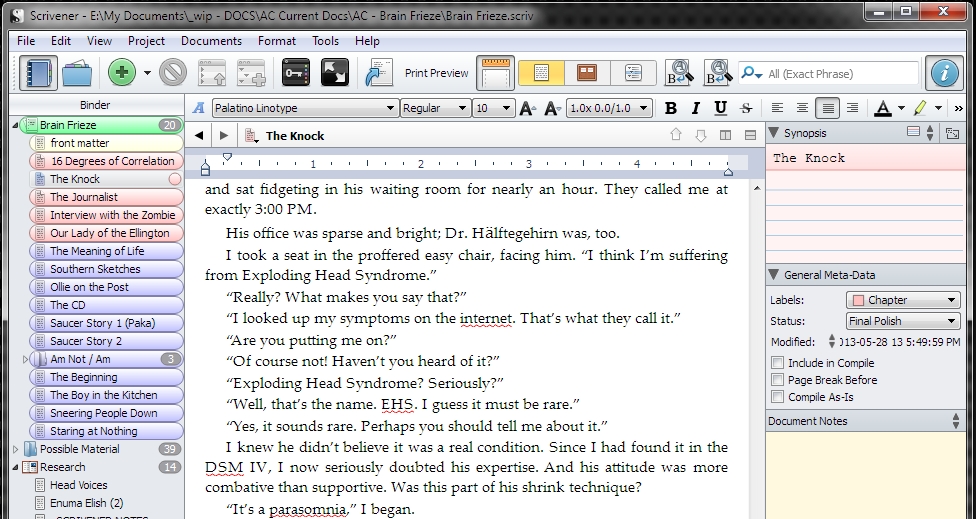The width and height of the screenshot is (976, 519).
Task: Click the format presets 'A' icon
Action: [x=199, y=108]
